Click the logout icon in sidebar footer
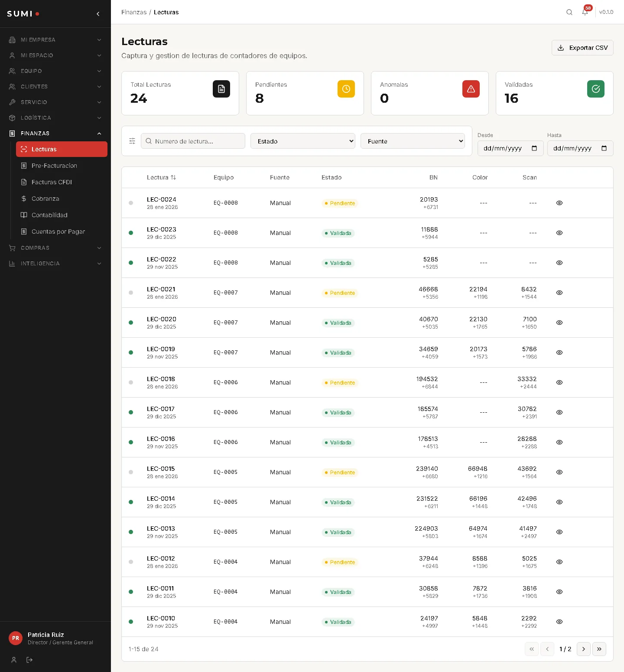Screen dimensions: 624x672 click(x=29, y=660)
